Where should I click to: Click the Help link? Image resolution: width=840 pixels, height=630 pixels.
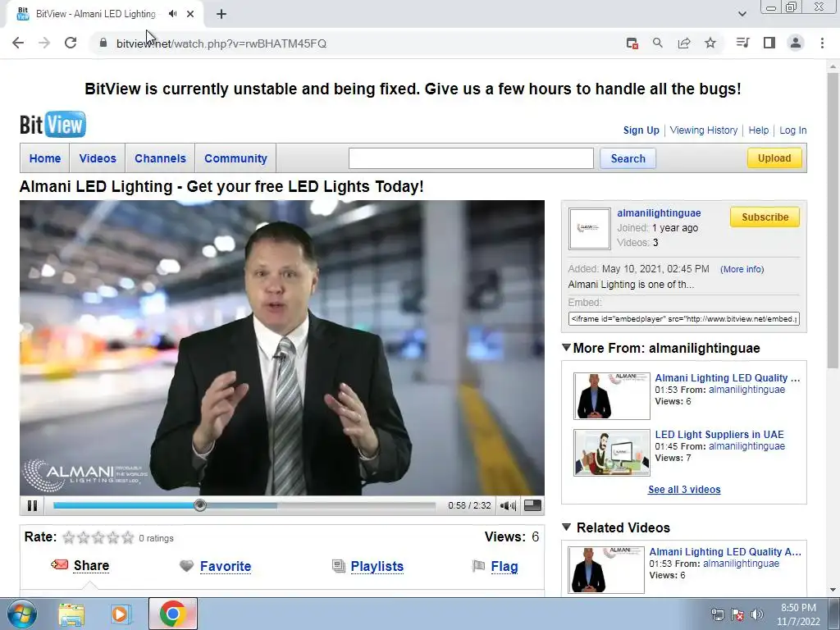[x=759, y=130]
